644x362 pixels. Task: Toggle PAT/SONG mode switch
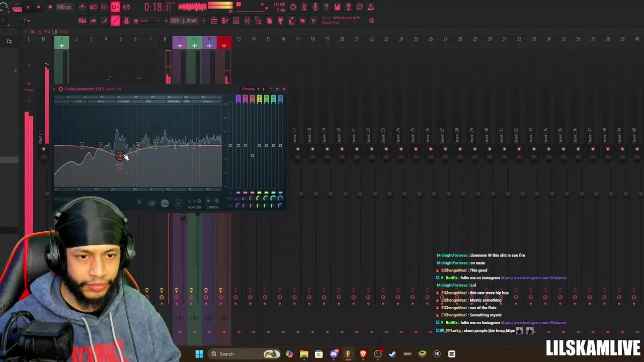pyautogui.click(x=17, y=7)
